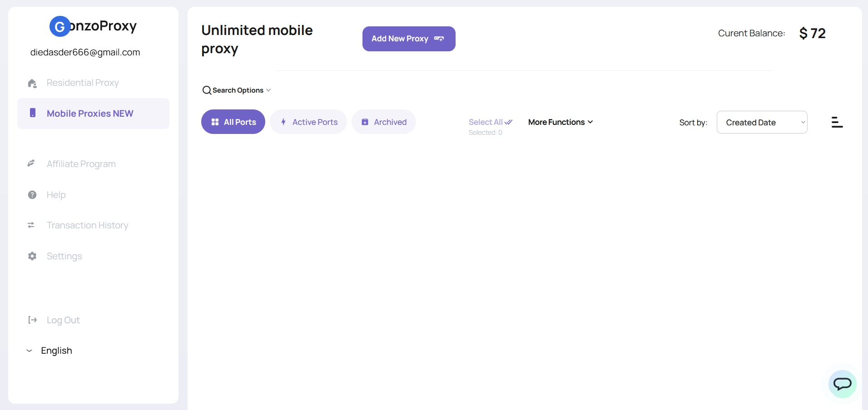Click the Log Out arrow icon

click(32, 320)
